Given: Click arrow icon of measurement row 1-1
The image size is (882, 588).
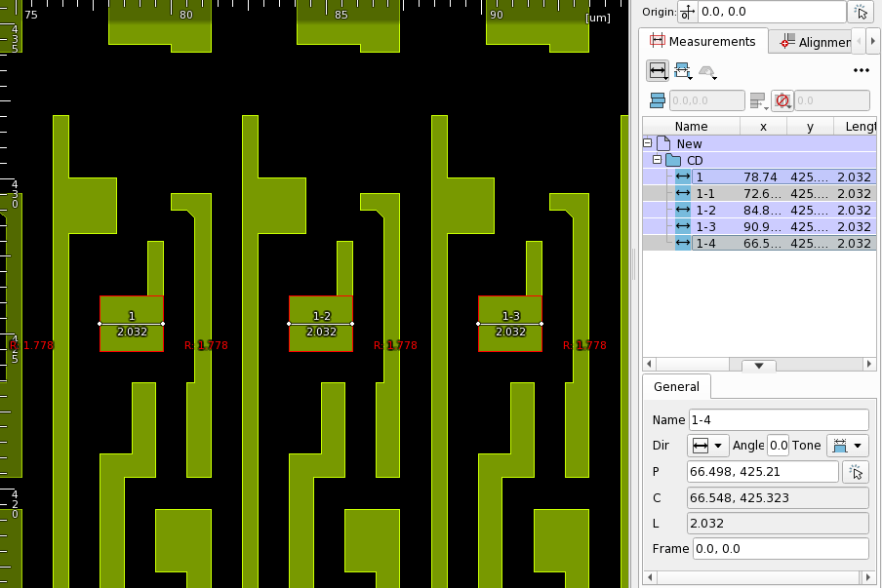Looking at the screenshot, I should [x=683, y=193].
